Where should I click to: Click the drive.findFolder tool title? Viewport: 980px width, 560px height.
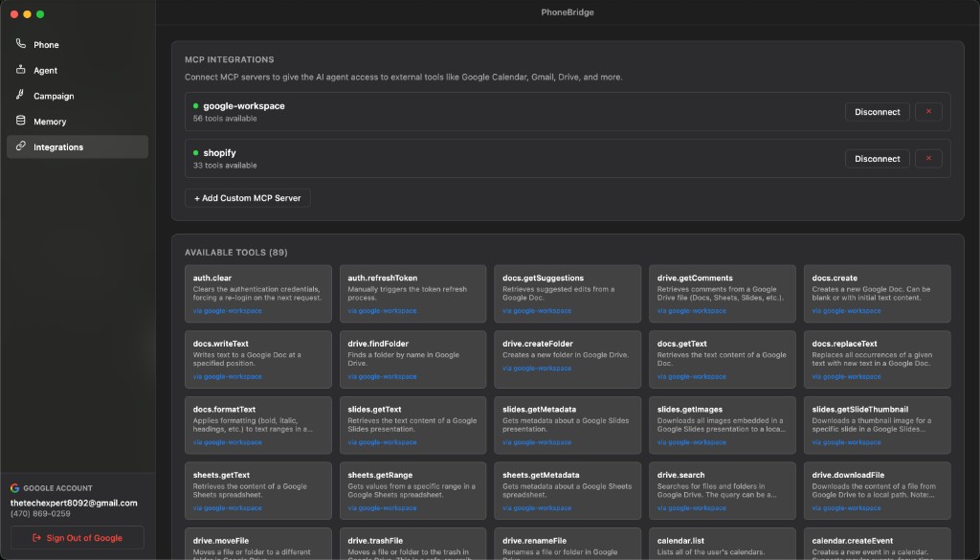click(378, 344)
